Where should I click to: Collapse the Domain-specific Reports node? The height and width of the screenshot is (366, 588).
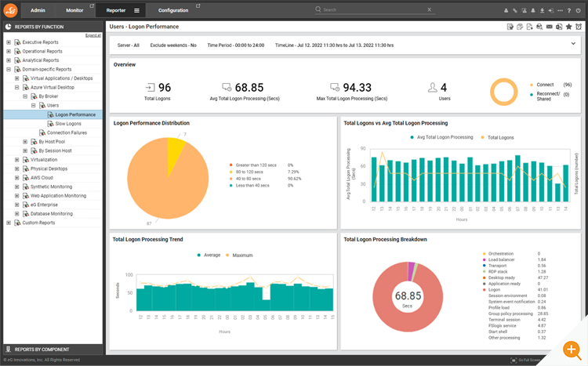(x=9, y=70)
